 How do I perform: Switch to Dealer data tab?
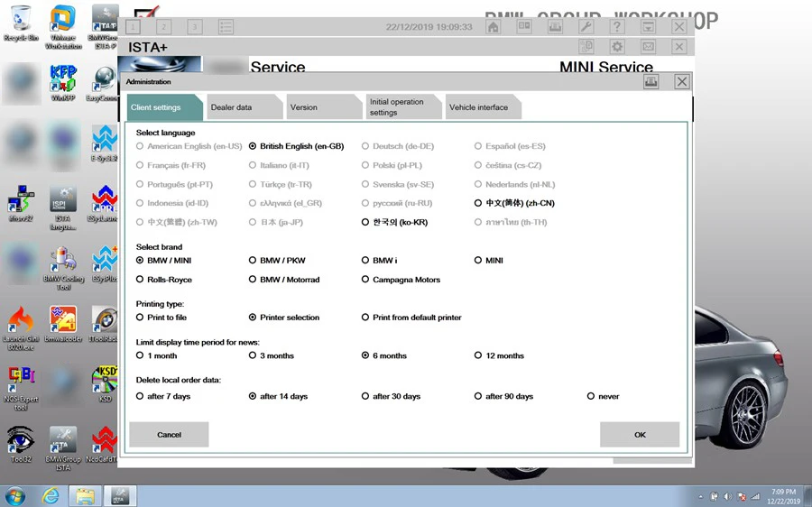pos(244,107)
